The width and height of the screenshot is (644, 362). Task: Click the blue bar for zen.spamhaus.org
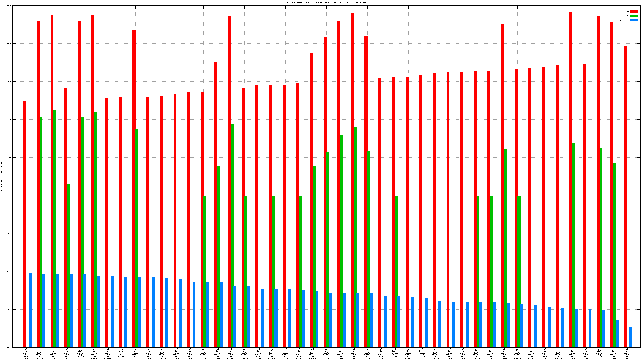click(x=126, y=312)
